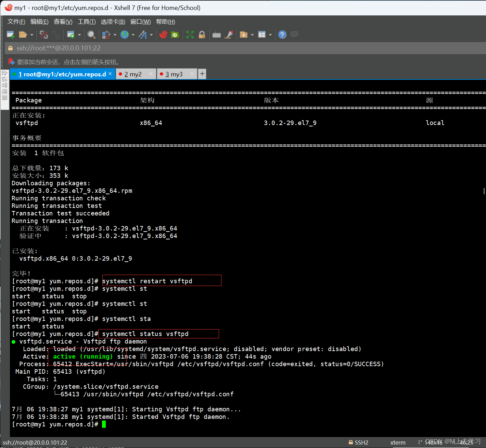Image resolution: width=486 pixels, height=448 pixels.
Task: Click the Open Session folder icon
Action: [x=23, y=35]
